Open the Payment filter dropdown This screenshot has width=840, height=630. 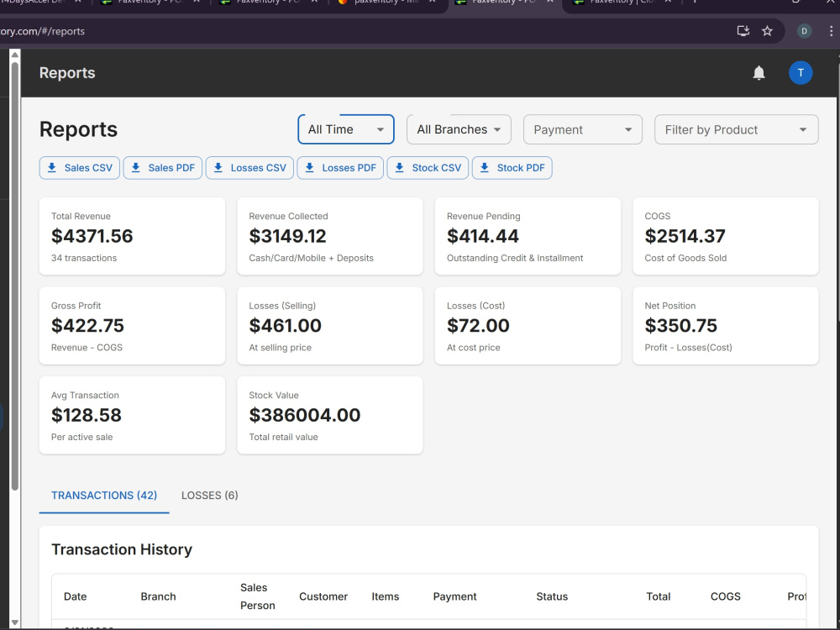click(x=583, y=129)
